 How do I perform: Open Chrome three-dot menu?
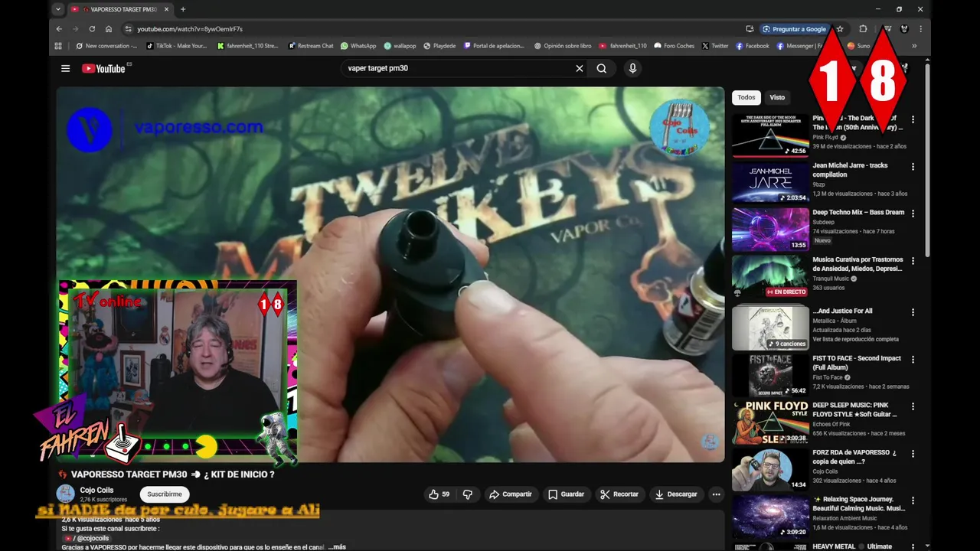(x=921, y=29)
